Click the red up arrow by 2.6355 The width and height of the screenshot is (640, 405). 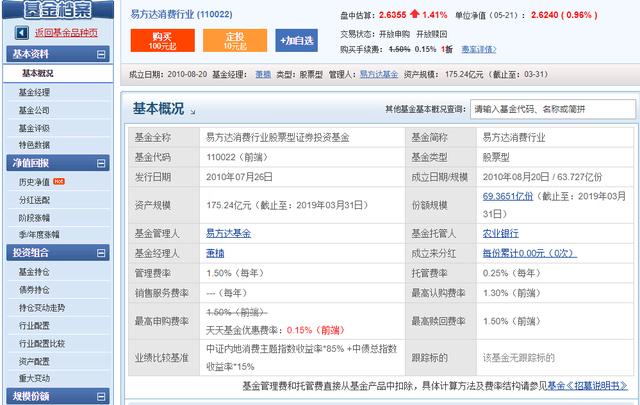tap(414, 14)
